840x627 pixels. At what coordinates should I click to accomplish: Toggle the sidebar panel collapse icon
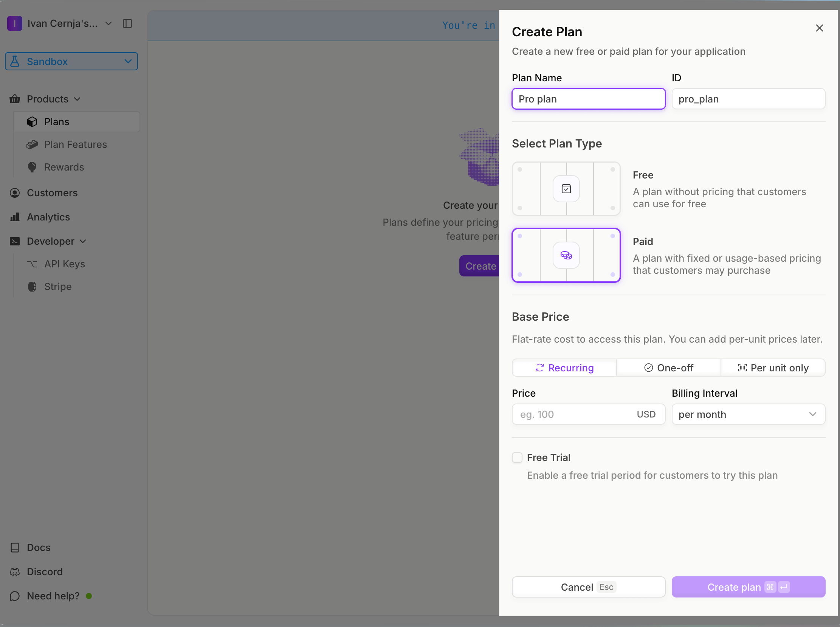point(127,23)
